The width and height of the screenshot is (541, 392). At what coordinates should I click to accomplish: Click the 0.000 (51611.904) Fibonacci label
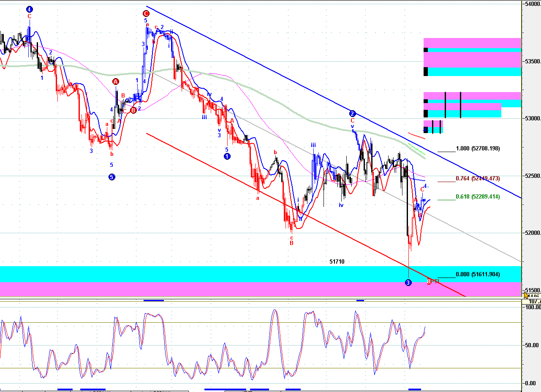pos(478,275)
